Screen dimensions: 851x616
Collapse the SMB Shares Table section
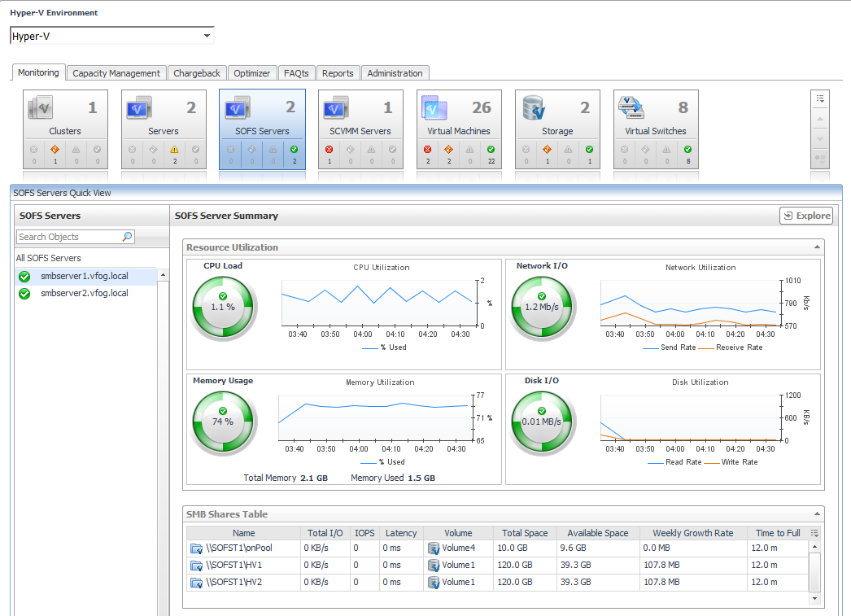click(x=817, y=514)
